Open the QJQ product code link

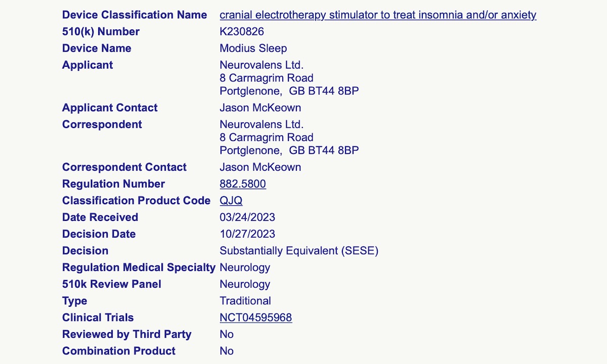pyautogui.click(x=231, y=201)
